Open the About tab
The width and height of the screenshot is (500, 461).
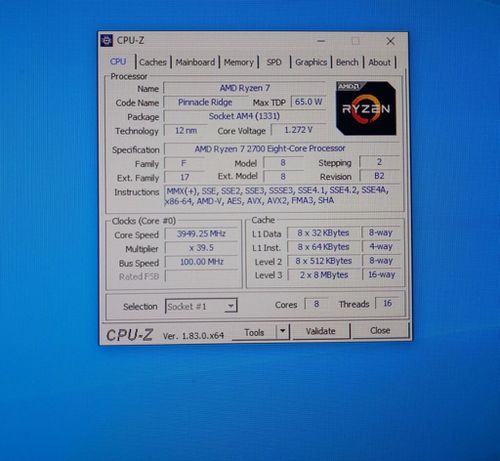click(x=379, y=62)
